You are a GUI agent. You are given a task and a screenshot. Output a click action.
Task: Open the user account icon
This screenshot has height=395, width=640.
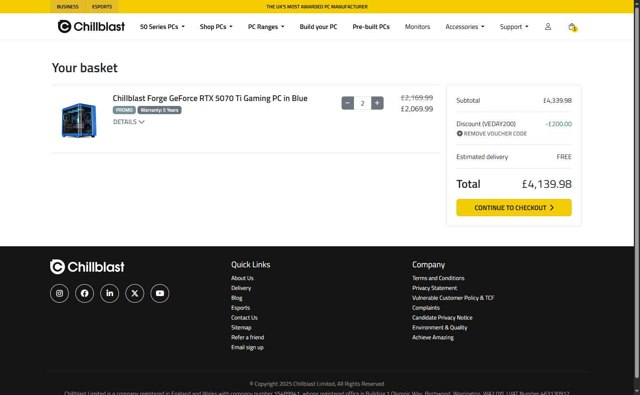coord(548,27)
